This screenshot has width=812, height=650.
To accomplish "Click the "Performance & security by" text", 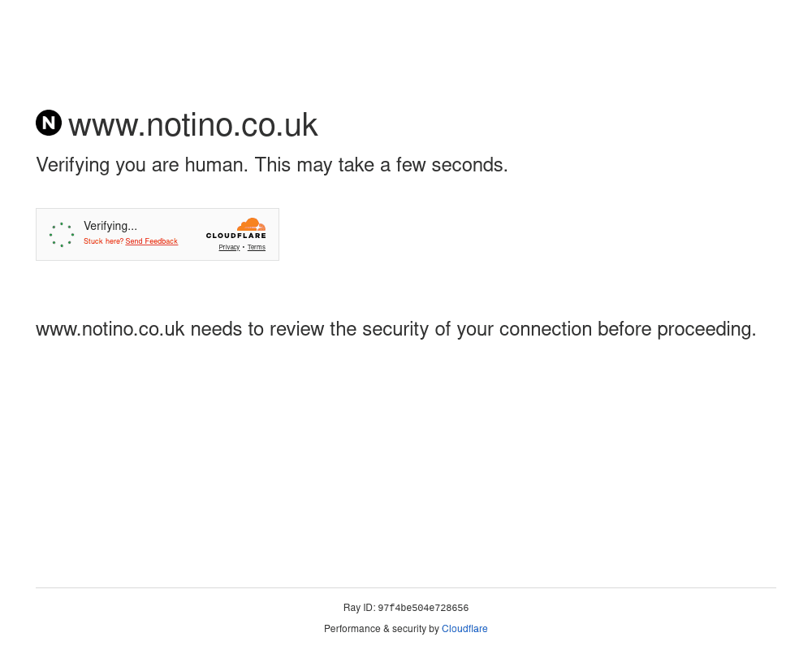I will [381, 629].
